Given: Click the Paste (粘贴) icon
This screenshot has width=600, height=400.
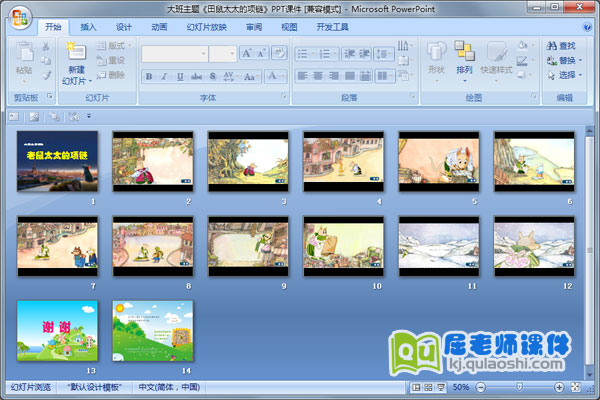Looking at the screenshot, I should [24, 60].
